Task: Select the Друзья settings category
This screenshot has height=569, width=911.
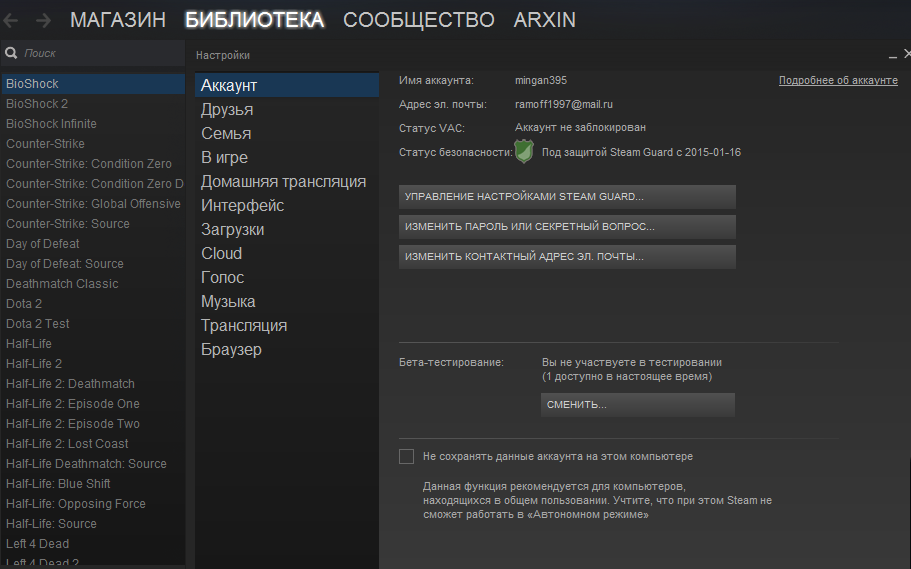Action: [x=287, y=109]
